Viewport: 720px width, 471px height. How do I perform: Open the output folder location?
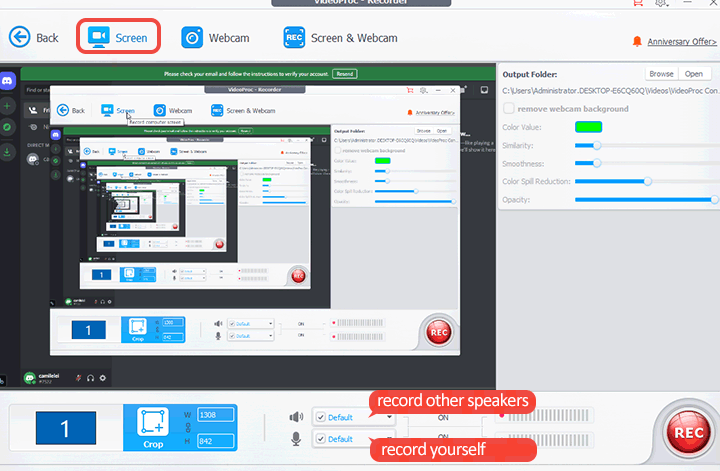(693, 74)
